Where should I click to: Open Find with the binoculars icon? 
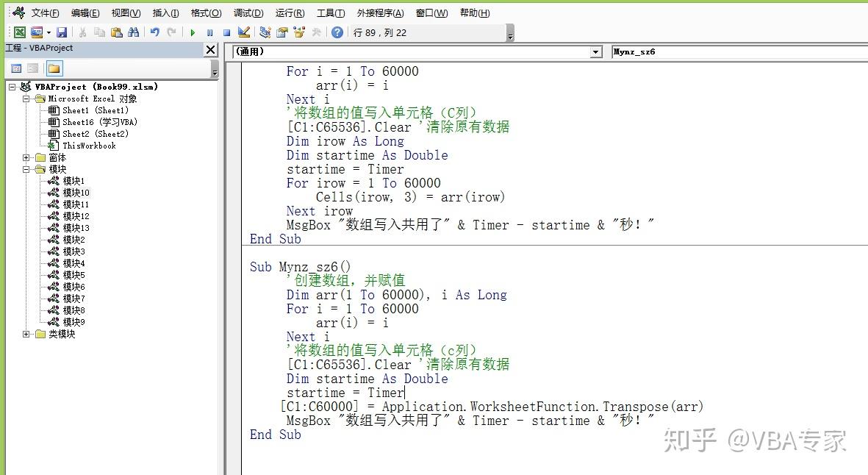(134, 32)
